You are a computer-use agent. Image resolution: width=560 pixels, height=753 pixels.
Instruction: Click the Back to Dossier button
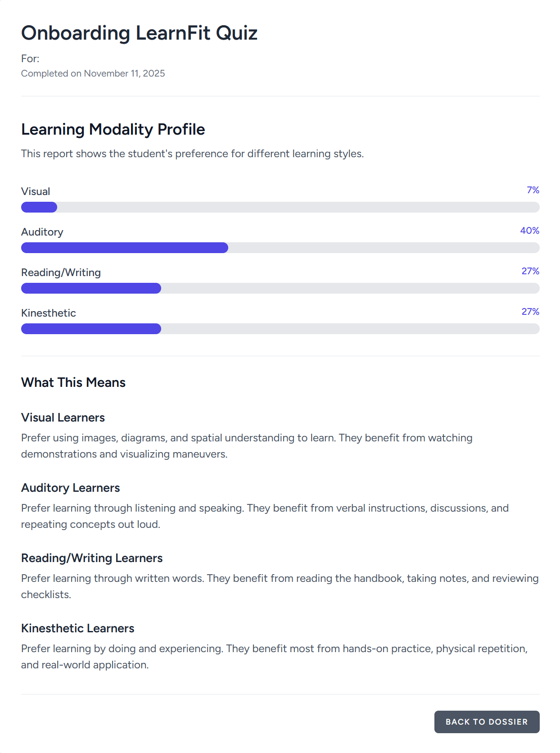pos(487,721)
